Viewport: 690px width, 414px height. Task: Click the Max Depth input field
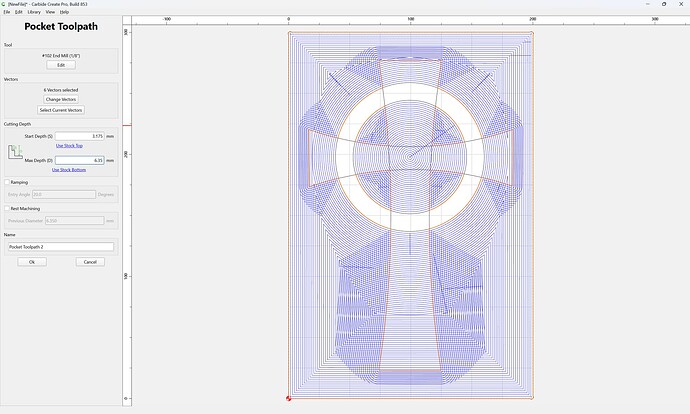tap(80, 161)
